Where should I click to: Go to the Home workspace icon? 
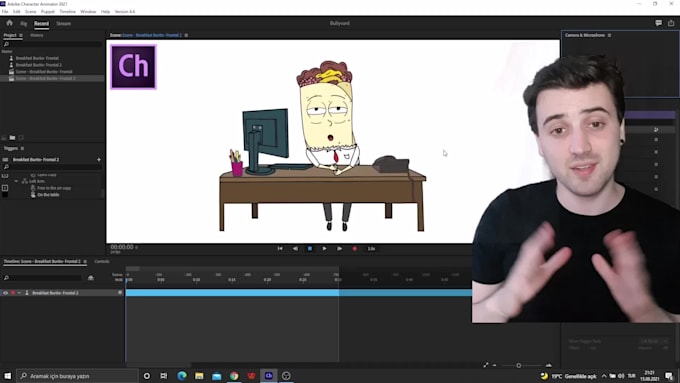9,23
